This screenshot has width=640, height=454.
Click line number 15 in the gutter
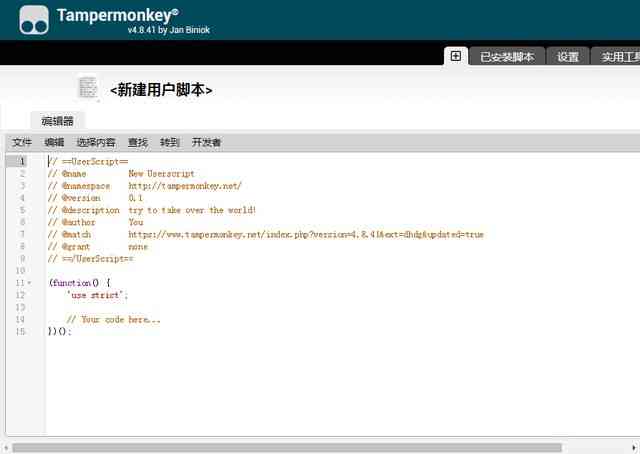point(20,332)
